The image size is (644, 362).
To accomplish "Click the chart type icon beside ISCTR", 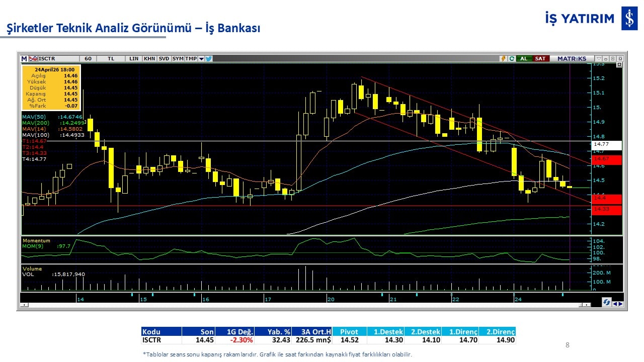I will click(33, 58).
